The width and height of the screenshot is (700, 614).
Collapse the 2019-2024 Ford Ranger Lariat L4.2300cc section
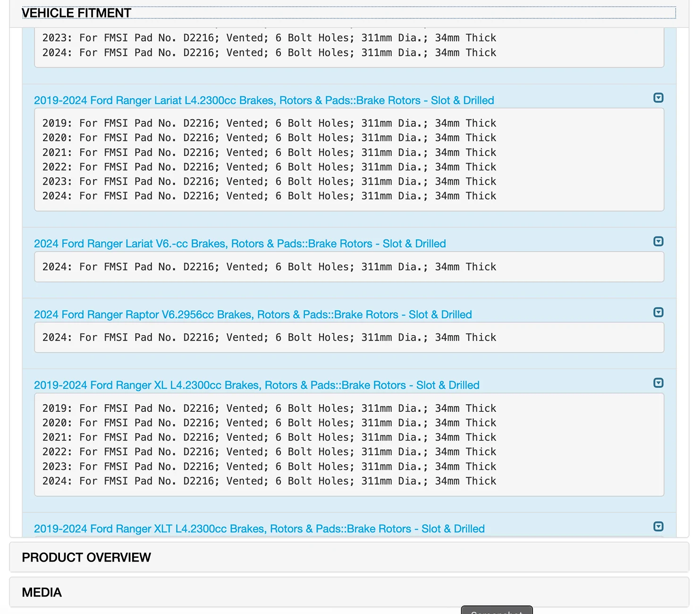pos(658,98)
